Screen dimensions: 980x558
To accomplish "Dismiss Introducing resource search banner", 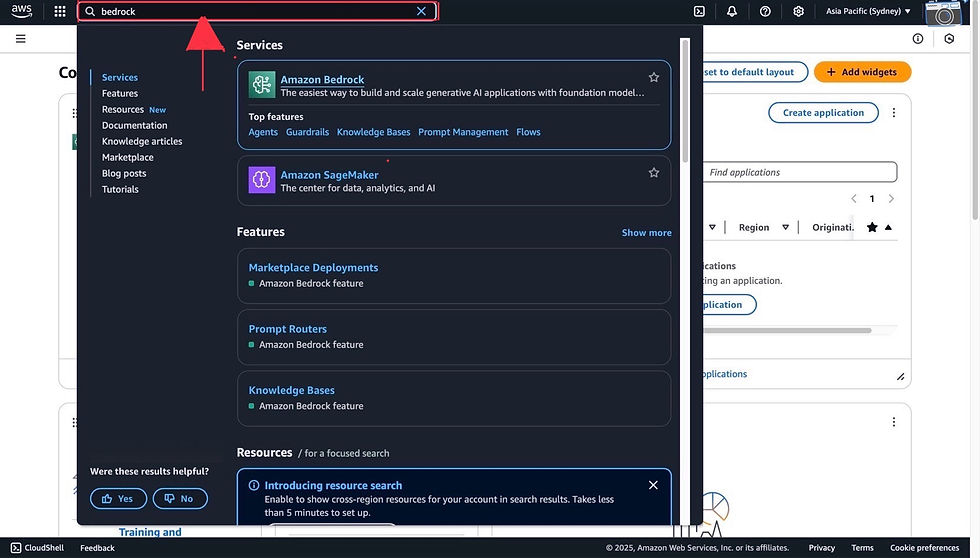I will click(653, 486).
